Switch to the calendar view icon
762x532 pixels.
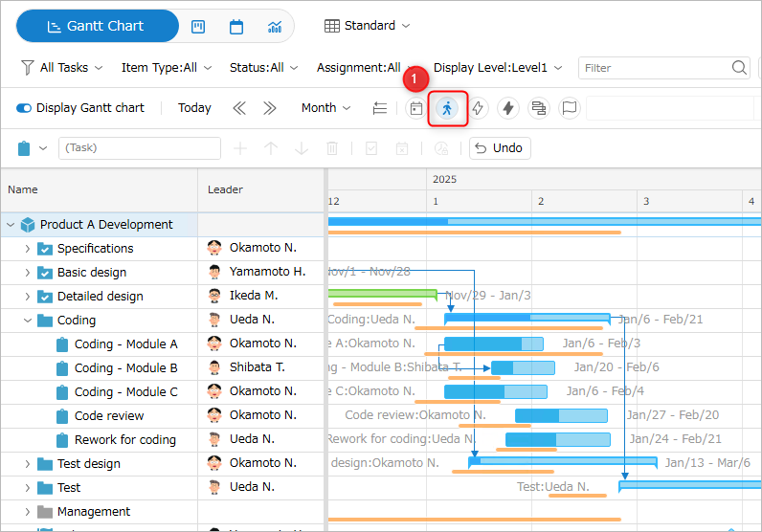pos(236,26)
